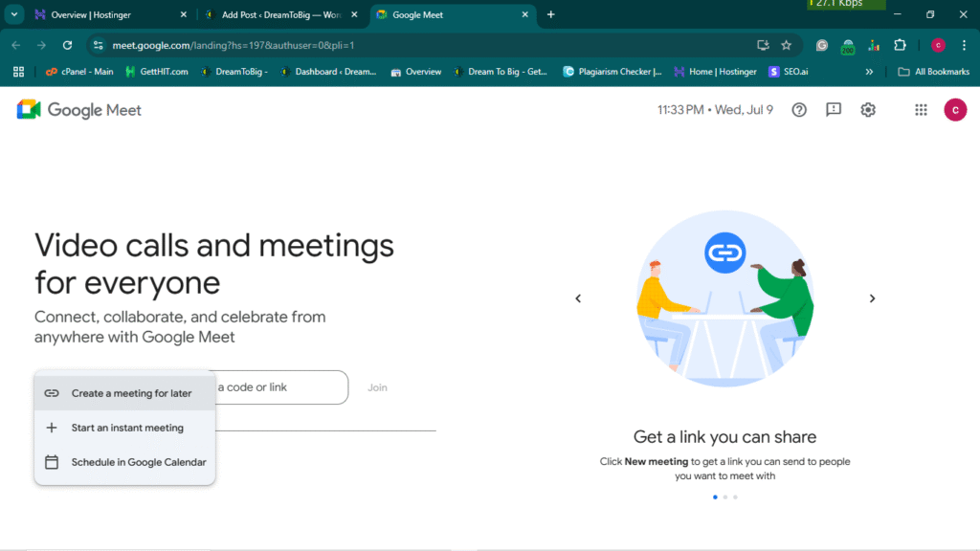Click the Help question mark icon
The height and width of the screenshot is (551, 980).
pos(799,110)
